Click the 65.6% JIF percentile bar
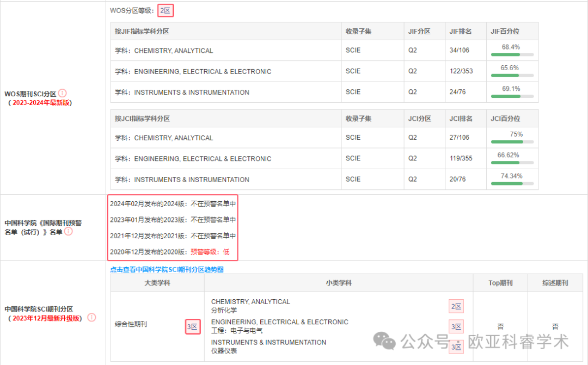 tap(512, 76)
